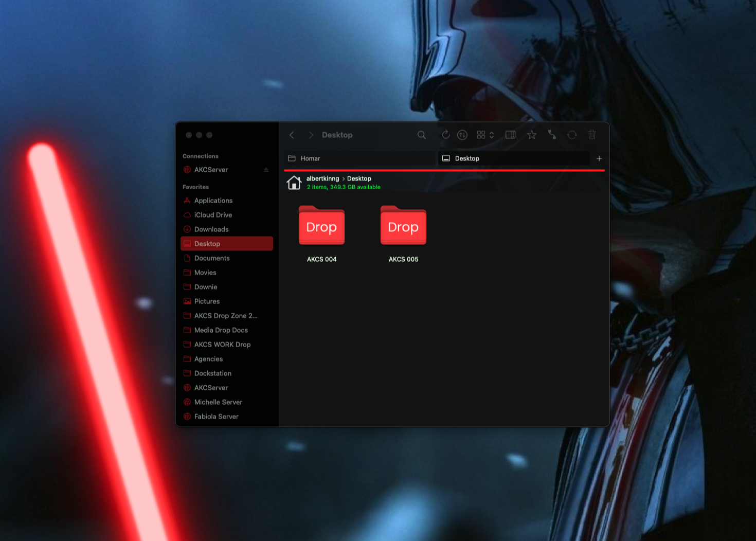Screen dimensions: 756x541
Task: Toggle the preview side panel icon
Action: coord(511,135)
